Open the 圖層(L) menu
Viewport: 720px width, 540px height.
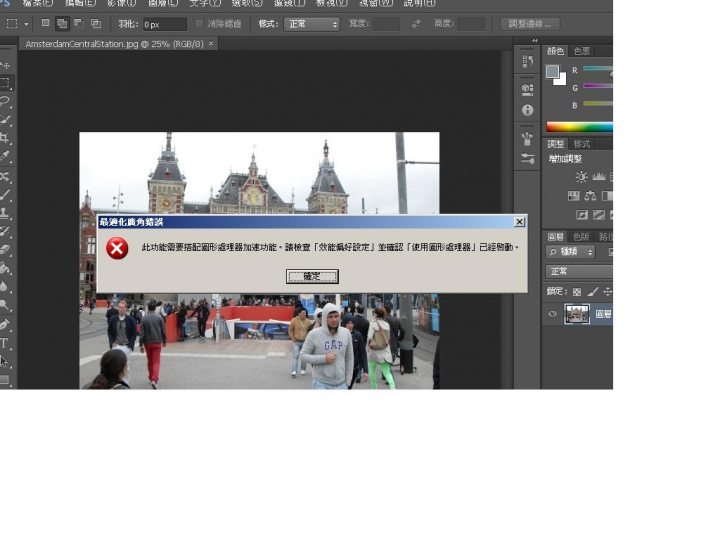[x=163, y=3]
